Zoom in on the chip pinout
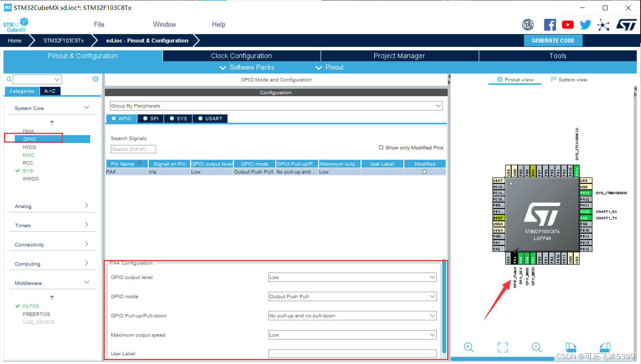641x364 pixels. tap(468, 347)
